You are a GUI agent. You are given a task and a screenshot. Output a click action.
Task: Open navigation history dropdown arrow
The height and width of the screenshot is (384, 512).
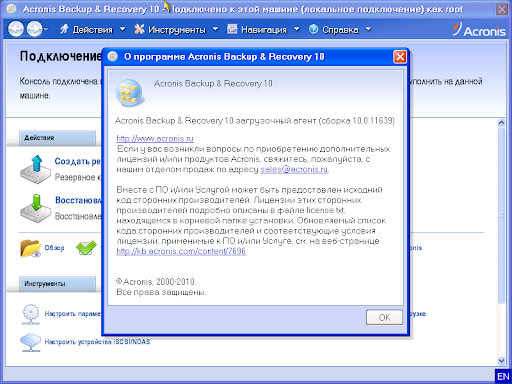point(46,30)
